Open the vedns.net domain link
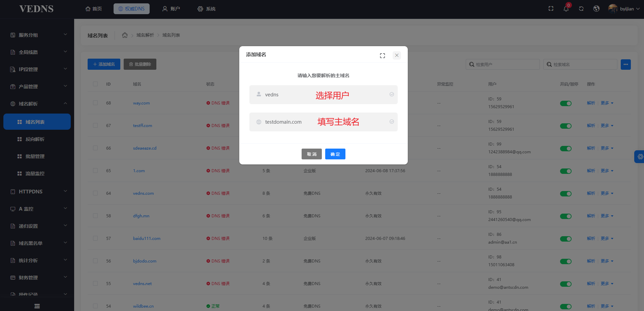The image size is (644, 311). coord(142,284)
